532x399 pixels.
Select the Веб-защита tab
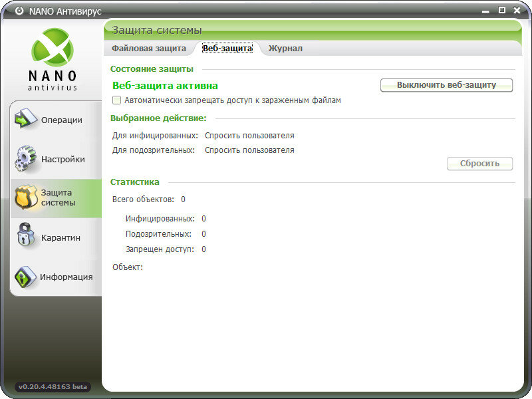click(227, 49)
